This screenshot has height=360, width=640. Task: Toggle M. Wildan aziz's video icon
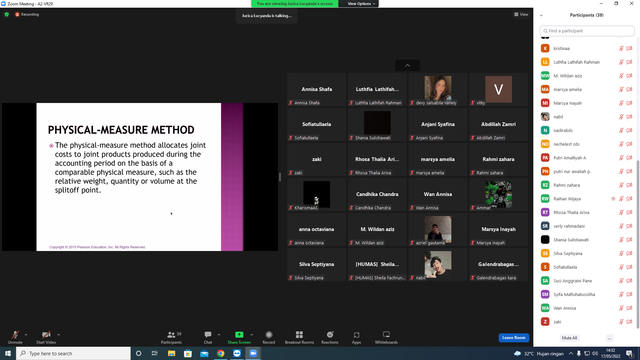[x=629, y=76]
